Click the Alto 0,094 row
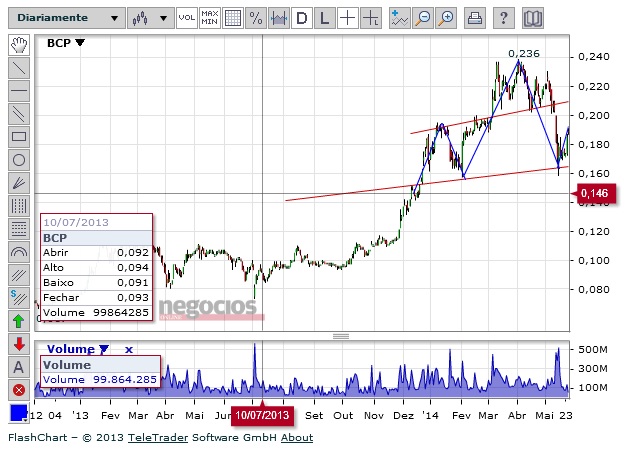 [96, 268]
